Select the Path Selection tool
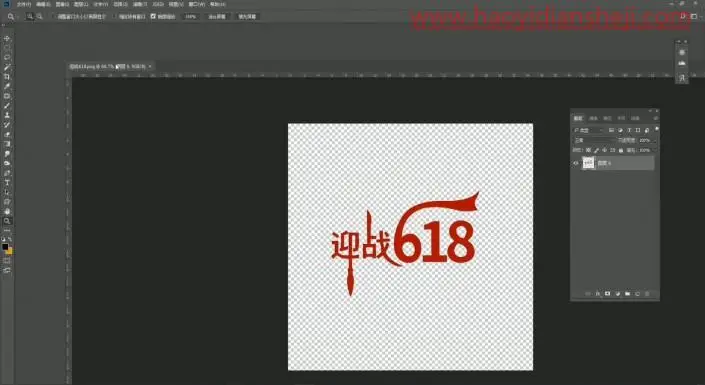The width and height of the screenshot is (705, 385). (x=7, y=192)
